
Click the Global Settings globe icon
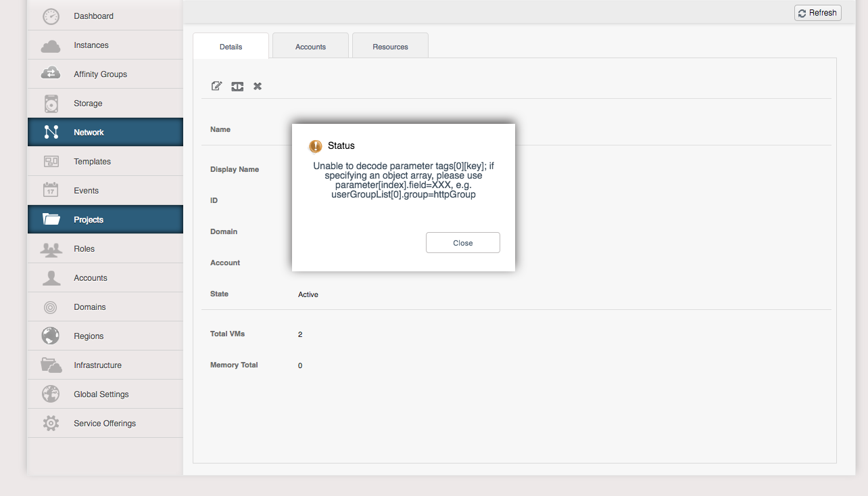pos(51,394)
